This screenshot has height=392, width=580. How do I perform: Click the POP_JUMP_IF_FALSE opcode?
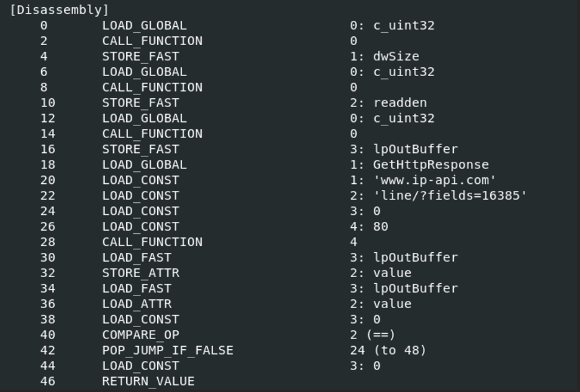pyautogui.click(x=167, y=350)
